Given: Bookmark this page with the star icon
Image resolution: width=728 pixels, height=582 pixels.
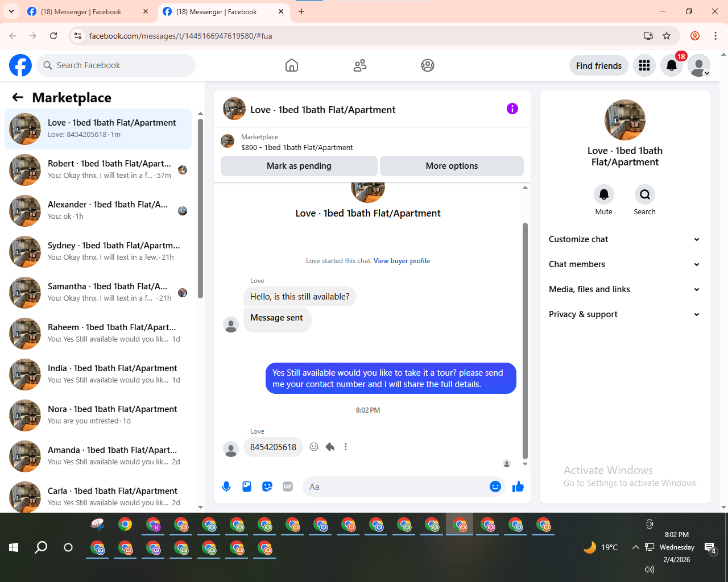Looking at the screenshot, I should (667, 36).
